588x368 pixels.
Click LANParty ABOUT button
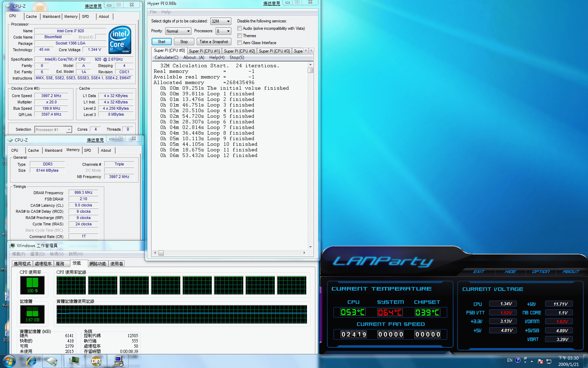571,272
